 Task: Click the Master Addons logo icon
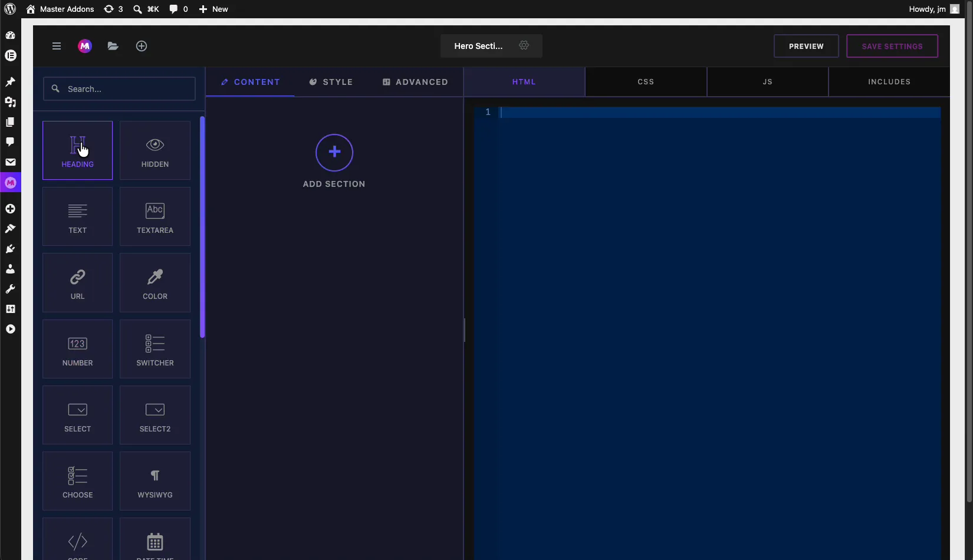(85, 46)
